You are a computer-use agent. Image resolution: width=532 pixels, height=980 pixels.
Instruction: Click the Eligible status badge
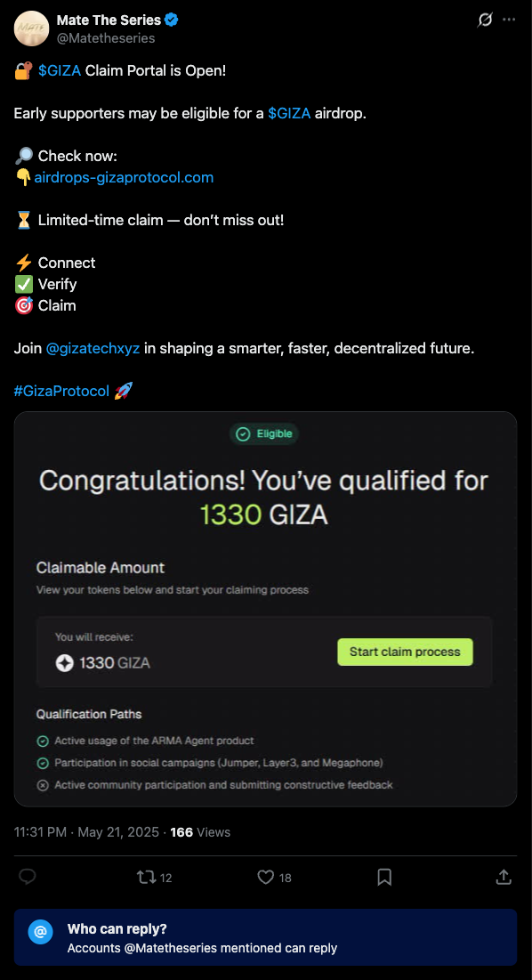click(x=264, y=433)
